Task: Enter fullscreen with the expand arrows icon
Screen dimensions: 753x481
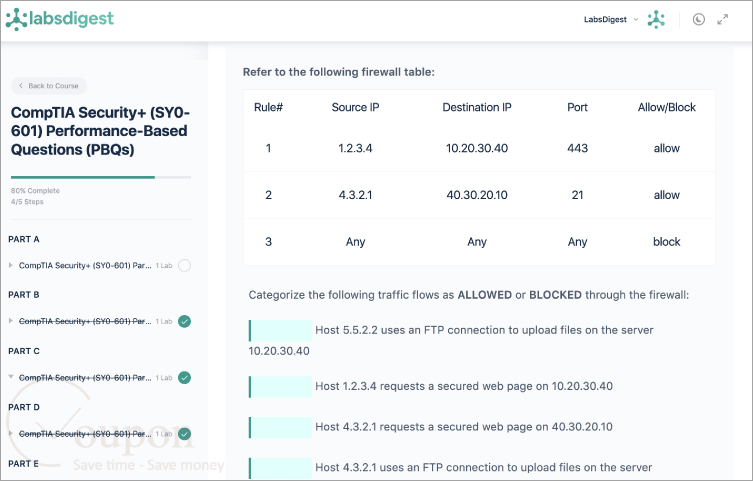Action: tap(723, 19)
